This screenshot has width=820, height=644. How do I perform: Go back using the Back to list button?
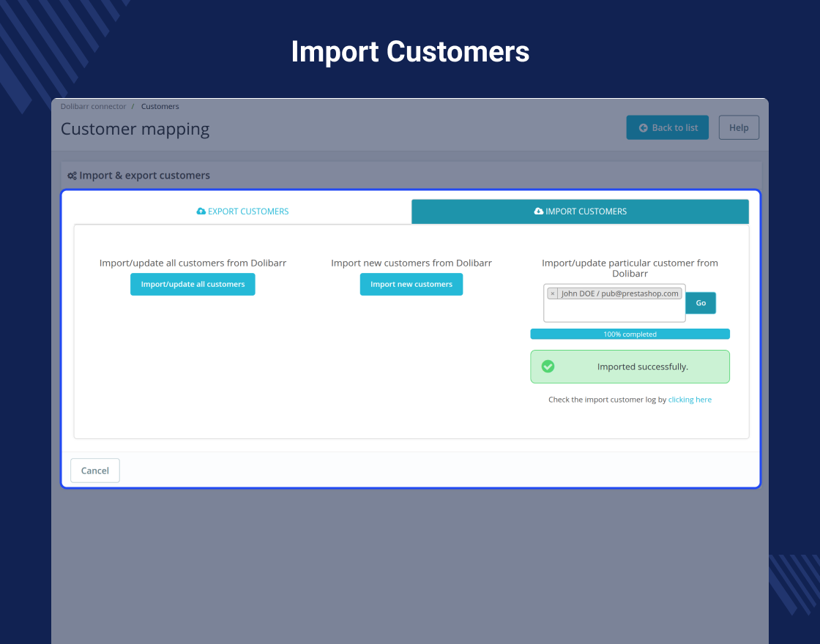[x=667, y=127]
